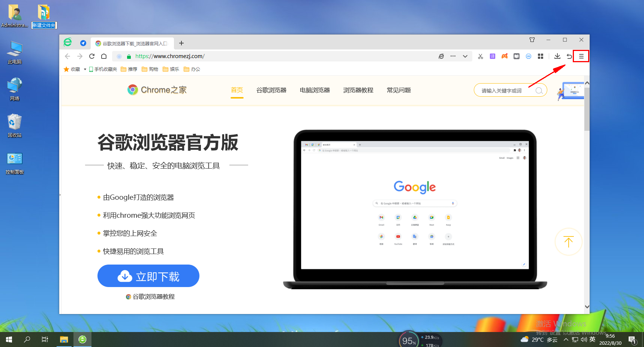Open the four-square extensions grid
Viewport: 644px width, 347px height.
tap(541, 56)
